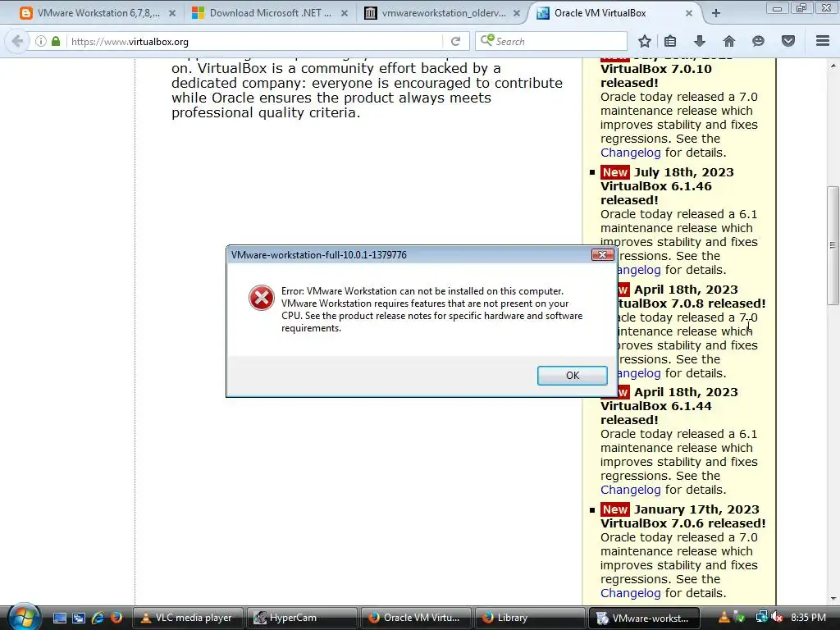Image resolution: width=840 pixels, height=630 pixels.
Task: Click the page vertical scrollbar thumb
Action: 833,244
